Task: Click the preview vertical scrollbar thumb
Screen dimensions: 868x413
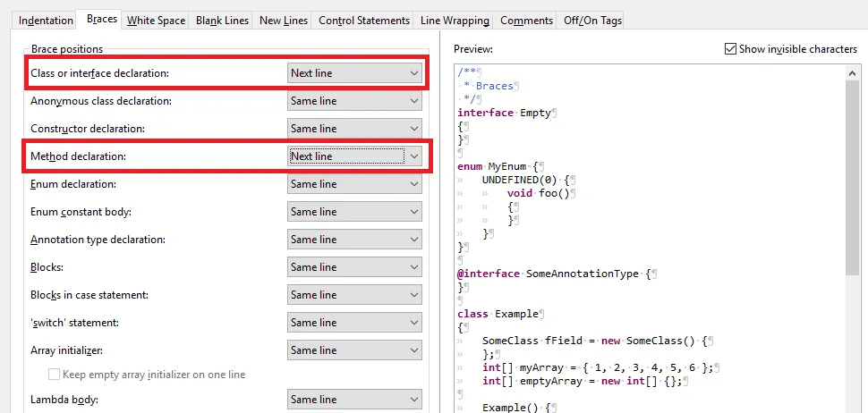Action: pyautogui.click(x=853, y=177)
